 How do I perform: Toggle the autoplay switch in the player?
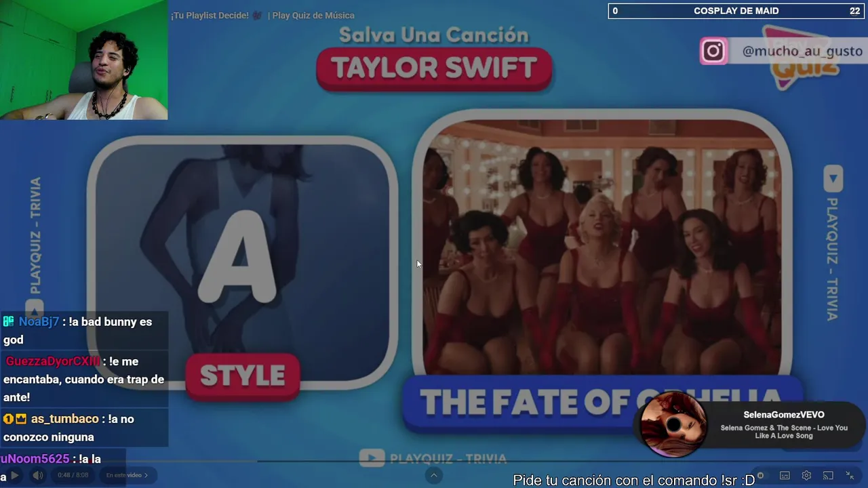(761, 476)
